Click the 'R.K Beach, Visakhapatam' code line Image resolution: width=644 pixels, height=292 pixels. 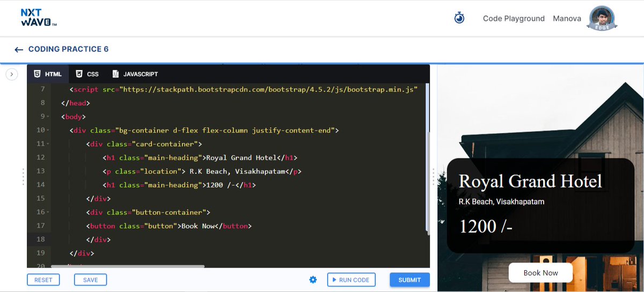click(202, 171)
